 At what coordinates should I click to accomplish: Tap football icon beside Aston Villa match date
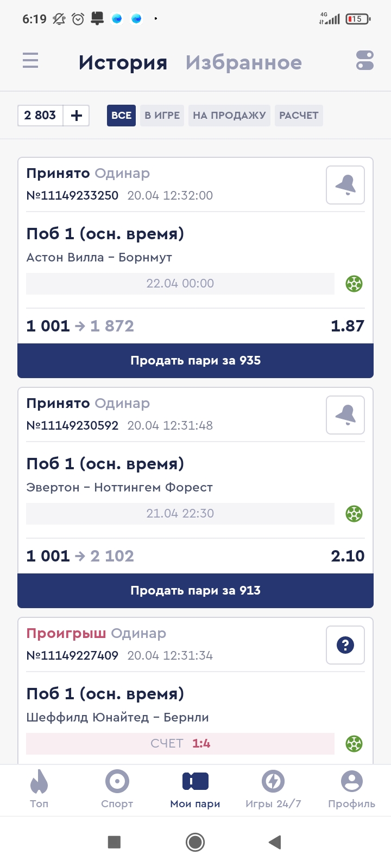tap(354, 284)
